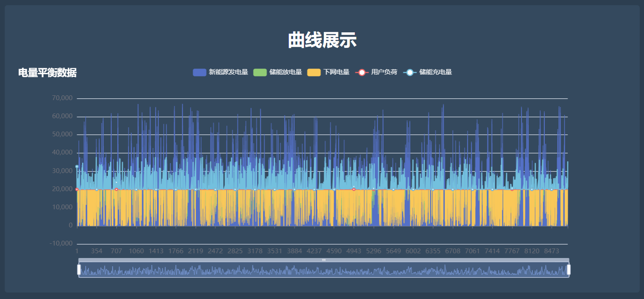Viewport: 644px width, 299px height.
Task: Click the right data zoom slider handle
Action: (569, 269)
